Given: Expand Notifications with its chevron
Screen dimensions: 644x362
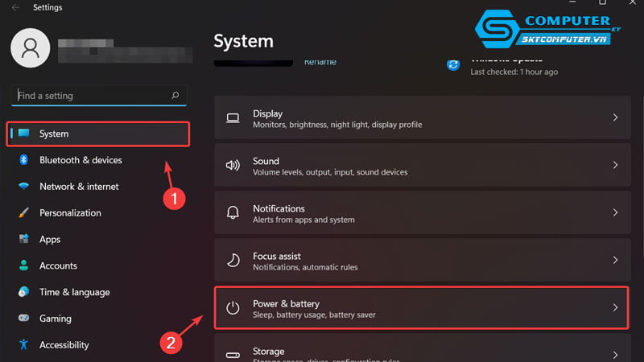Looking at the screenshot, I should point(615,212).
